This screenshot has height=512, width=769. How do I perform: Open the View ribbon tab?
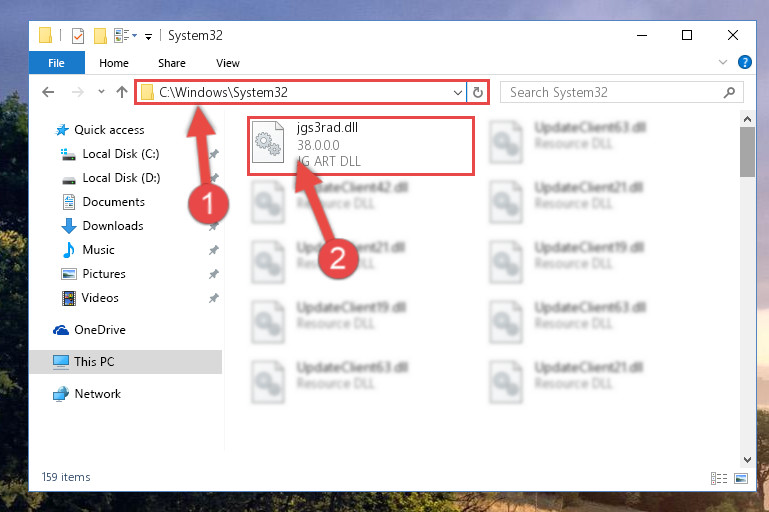point(228,63)
